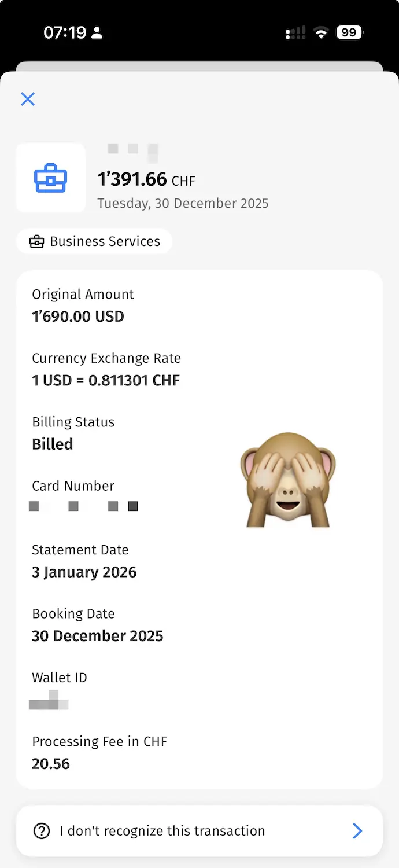
Task: Tap the Currency Exchange Rate value
Action: pos(106,380)
